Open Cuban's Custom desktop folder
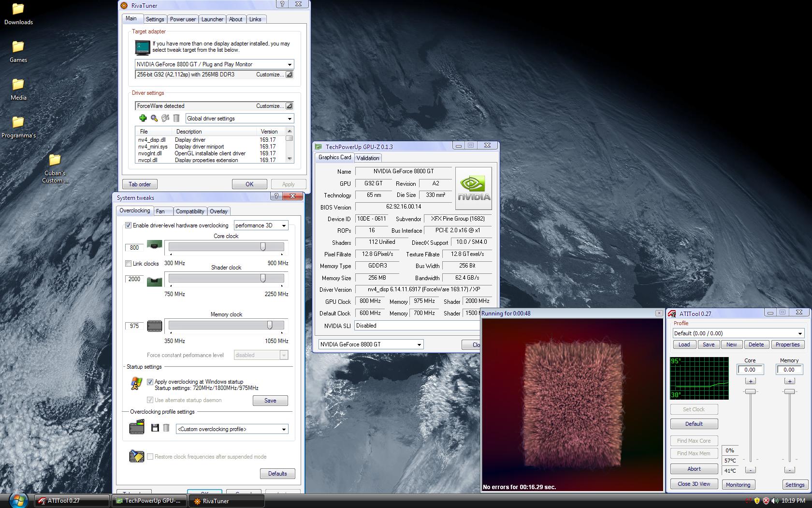Viewport: 812px width, 508px height. tap(55, 169)
